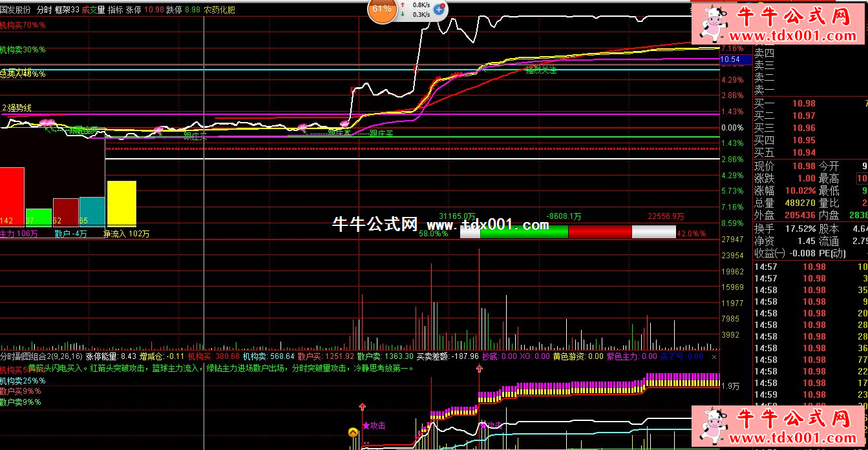The image size is (868, 450).
Task: Click the first red attack arrow in sub-chart
Action: [362, 407]
